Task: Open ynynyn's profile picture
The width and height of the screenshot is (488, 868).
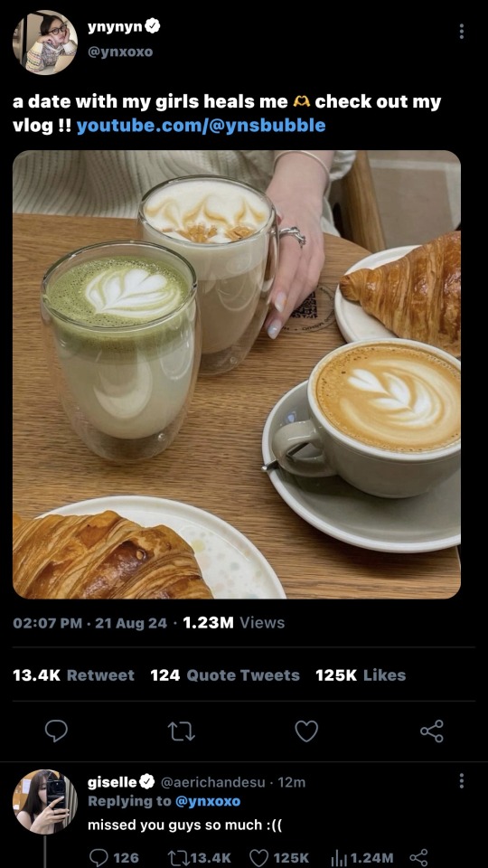Action: 45,42
